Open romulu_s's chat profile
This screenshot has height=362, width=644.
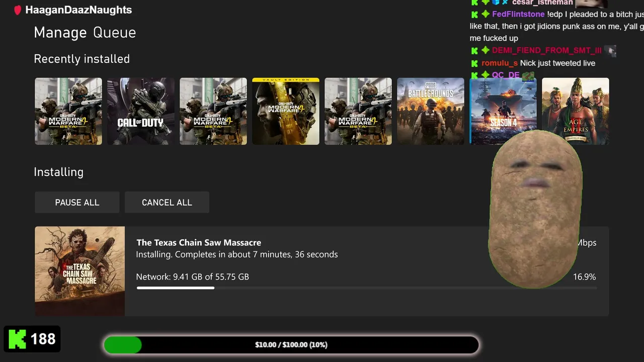coord(500,63)
